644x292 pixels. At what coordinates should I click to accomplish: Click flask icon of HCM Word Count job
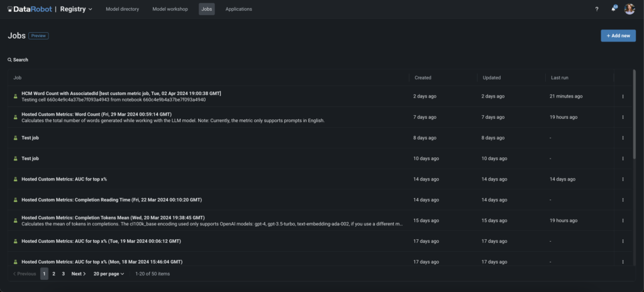16,96
